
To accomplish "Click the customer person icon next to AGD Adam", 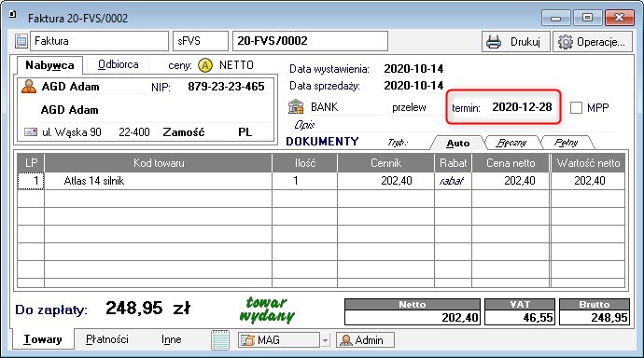I will (29, 87).
